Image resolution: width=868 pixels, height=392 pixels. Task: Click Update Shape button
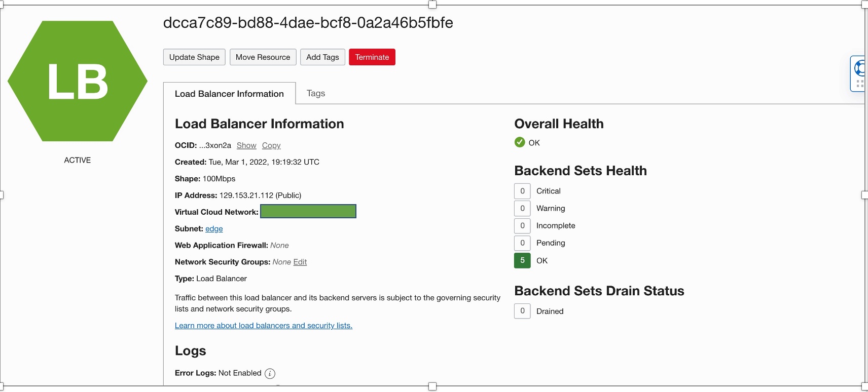(194, 57)
